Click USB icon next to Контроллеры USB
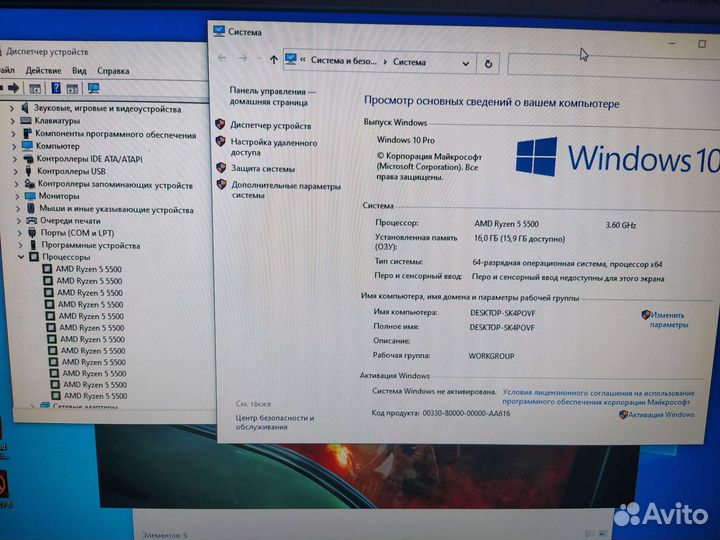Image resolution: width=720 pixels, height=540 pixels. click(x=28, y=171)
